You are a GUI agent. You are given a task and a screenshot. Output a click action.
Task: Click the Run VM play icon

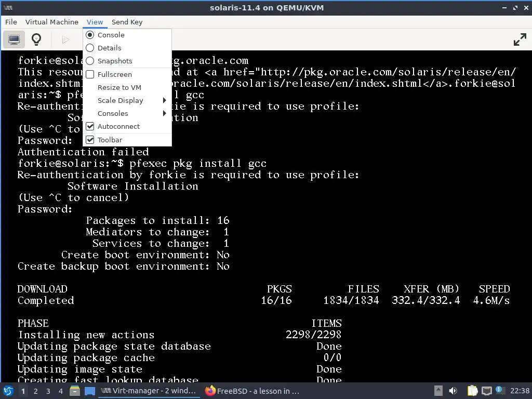(x=65, y=39)
